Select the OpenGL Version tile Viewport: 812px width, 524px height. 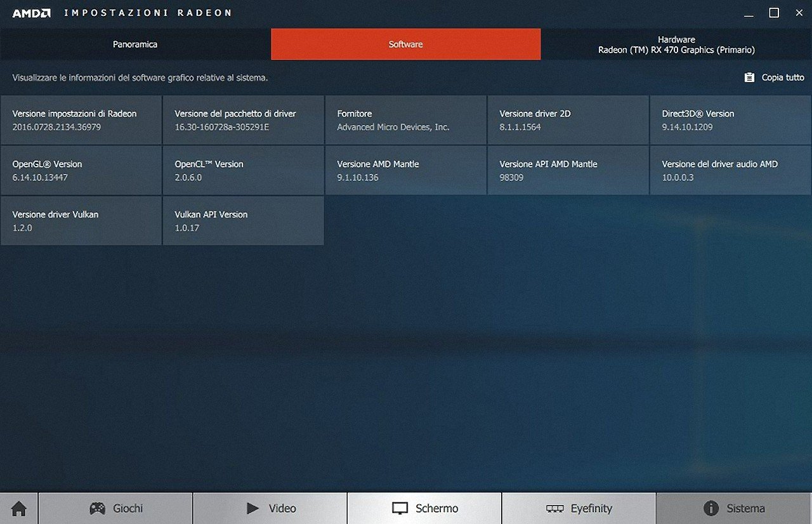(x=81, y=170)
